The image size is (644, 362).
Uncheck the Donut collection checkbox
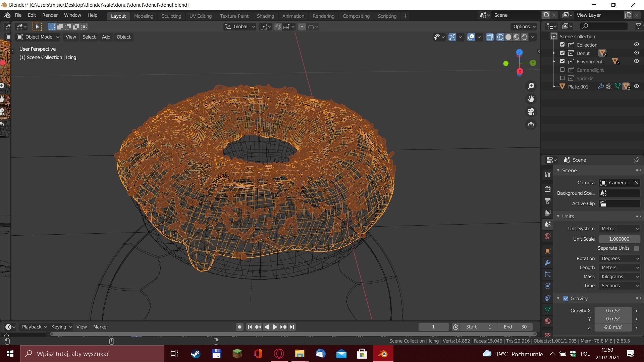562,53
